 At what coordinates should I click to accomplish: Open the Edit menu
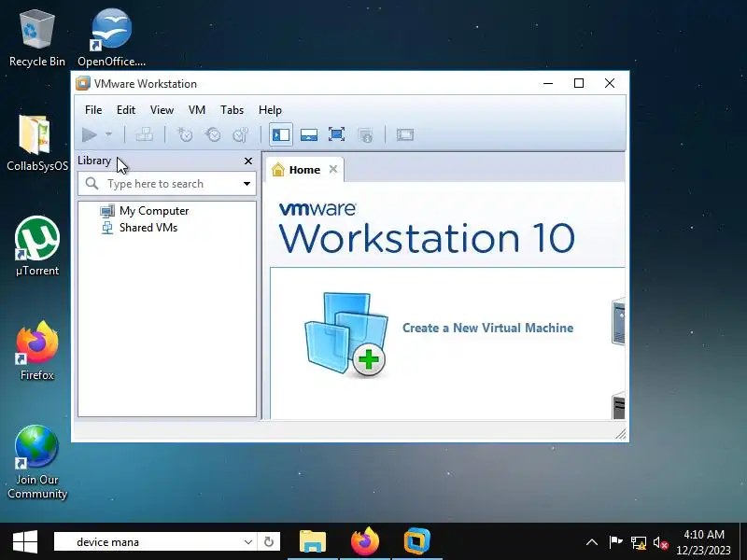pyautogui.click(x=126, y=110)
